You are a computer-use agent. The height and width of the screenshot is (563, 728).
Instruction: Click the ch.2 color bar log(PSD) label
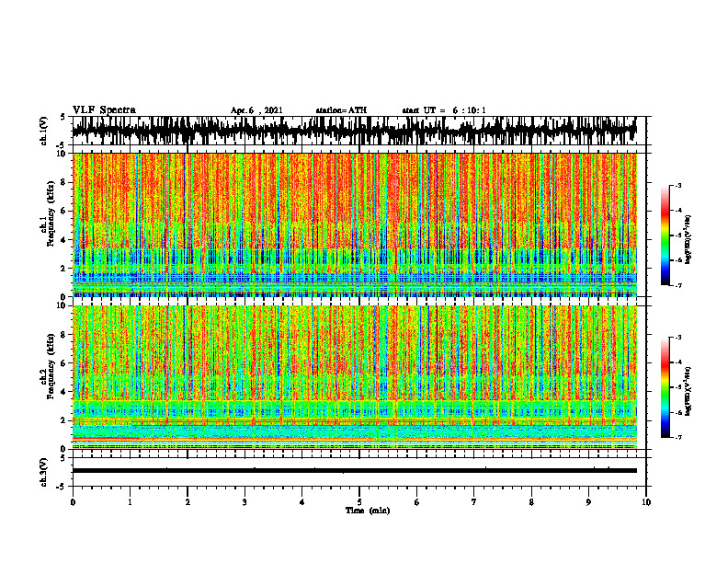[x=688, y=391]
